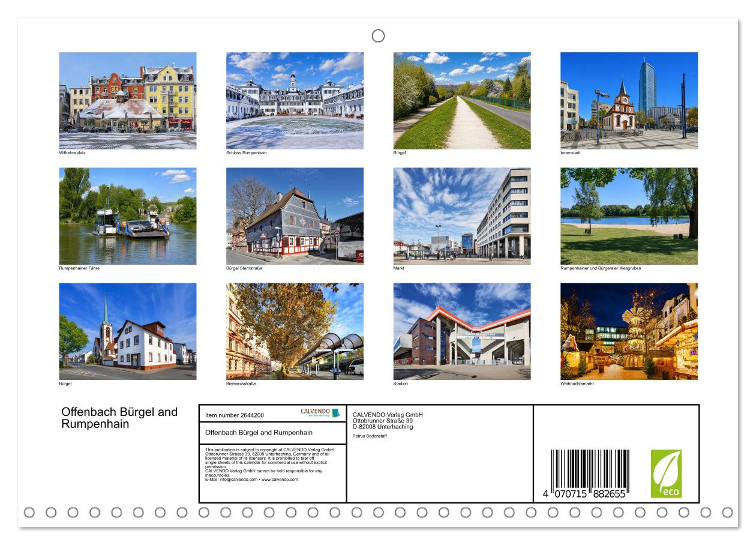Select the Stadion photo
This screenshot has width=756, height=545.
click(x=462, y=331)
